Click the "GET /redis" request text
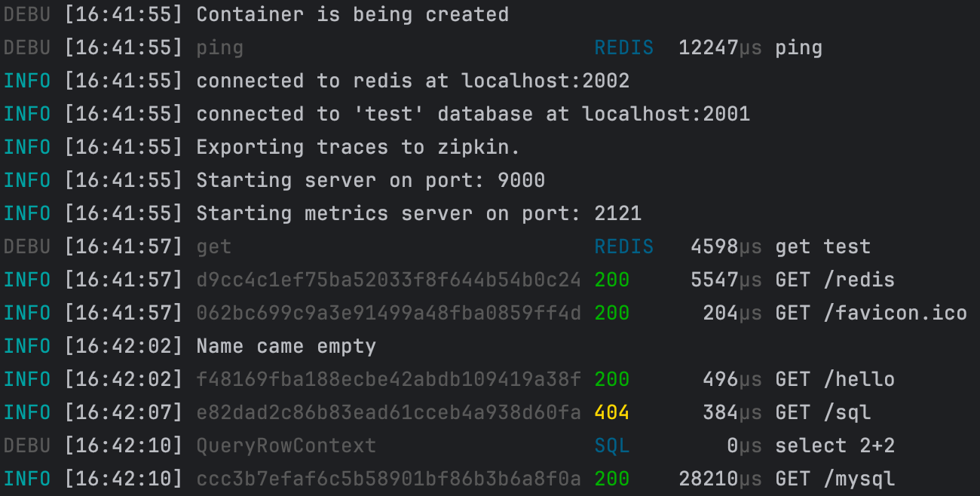Screen dimensions: 980x496 [835, 280]
